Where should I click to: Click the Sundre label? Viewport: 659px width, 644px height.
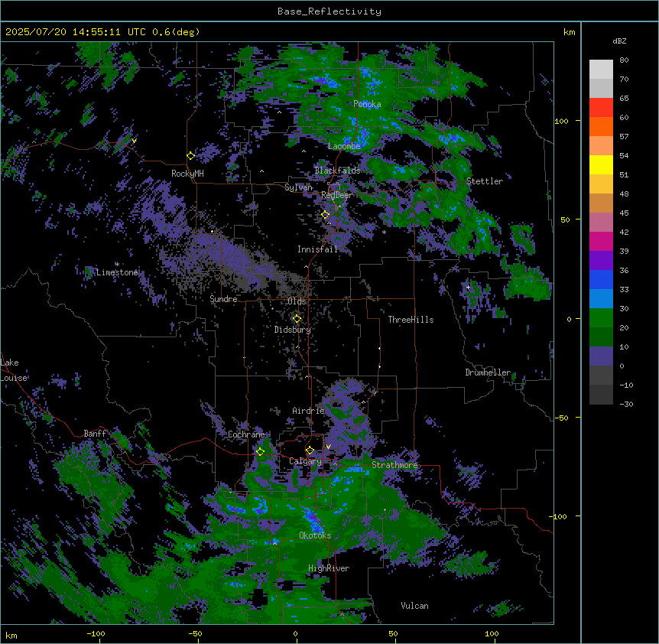coord(223,299)
